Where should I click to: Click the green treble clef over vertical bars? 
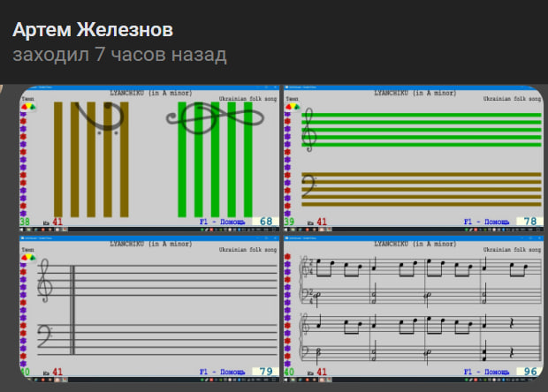(x=202, y=119)
